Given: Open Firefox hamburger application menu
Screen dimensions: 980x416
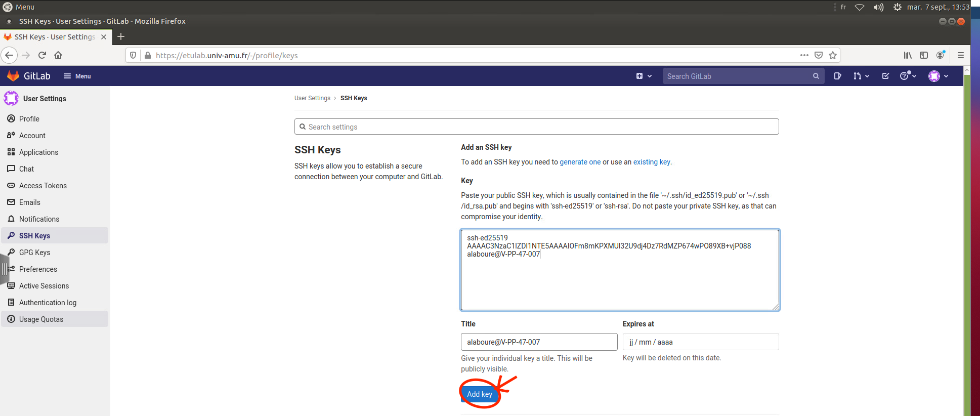Looking at the screenshot, I should click(x=961, y=55).
